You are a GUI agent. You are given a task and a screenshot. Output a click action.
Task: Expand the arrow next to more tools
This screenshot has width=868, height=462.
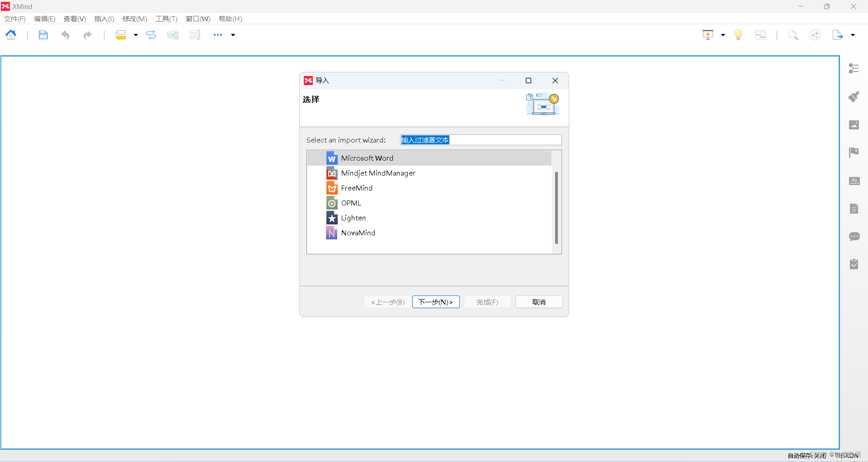click(233, 35)
